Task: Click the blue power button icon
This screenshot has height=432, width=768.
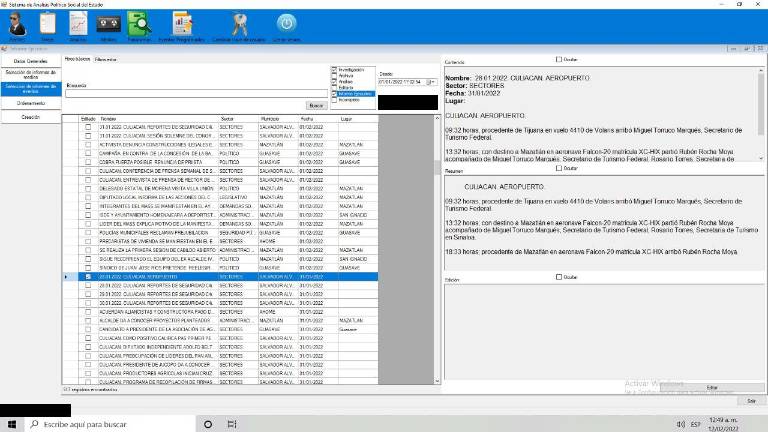Action: (x=286, y=23)
